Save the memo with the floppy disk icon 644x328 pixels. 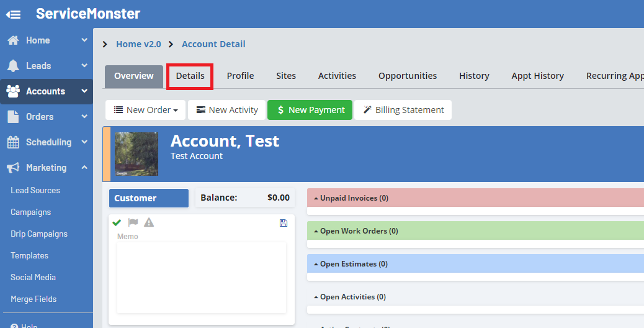pos(284,223)
